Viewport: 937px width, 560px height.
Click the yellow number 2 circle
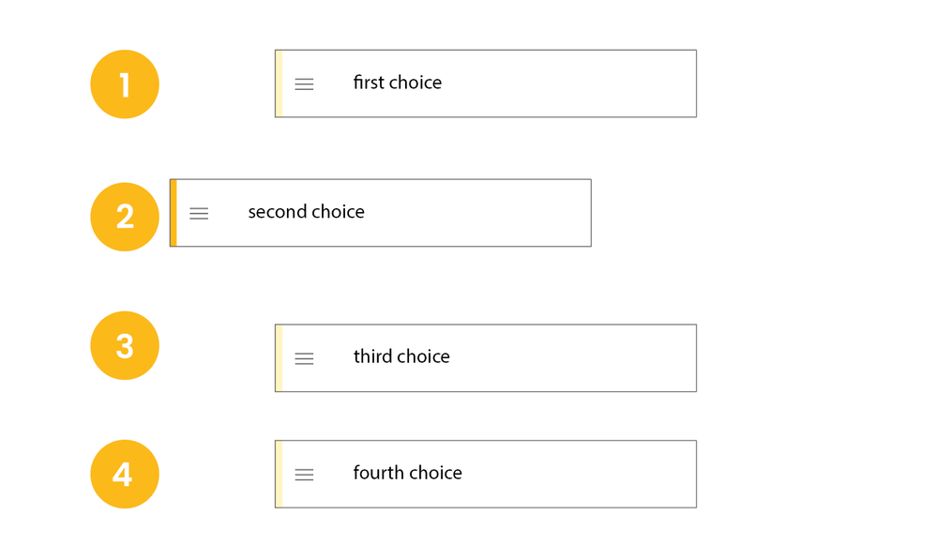125,217
